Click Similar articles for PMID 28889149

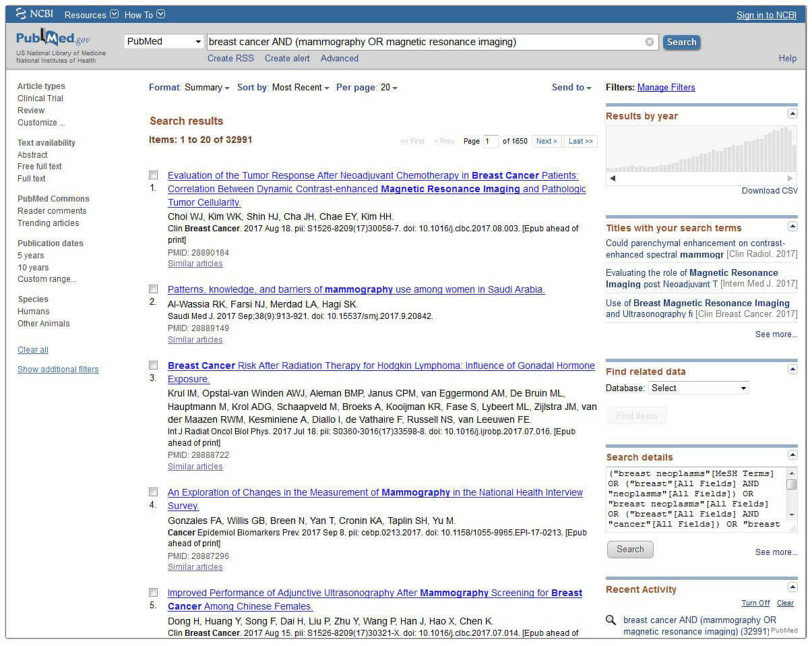click(195, 340)
